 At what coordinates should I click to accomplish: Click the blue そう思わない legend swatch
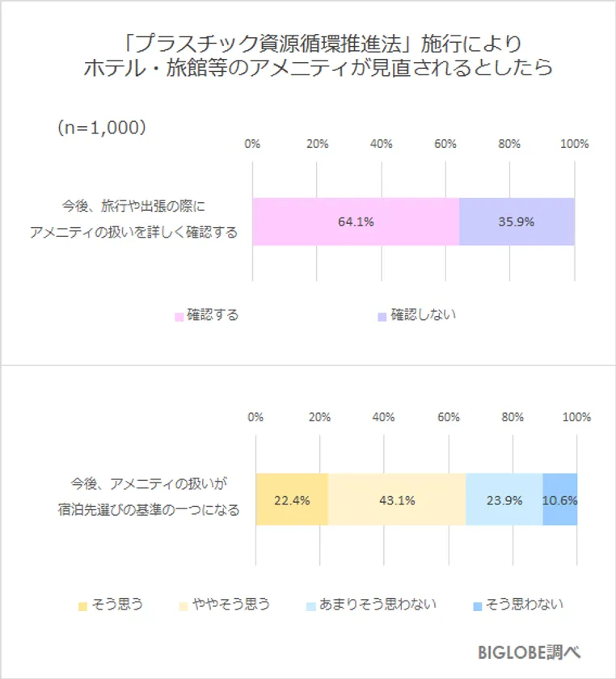coord(477,605)
